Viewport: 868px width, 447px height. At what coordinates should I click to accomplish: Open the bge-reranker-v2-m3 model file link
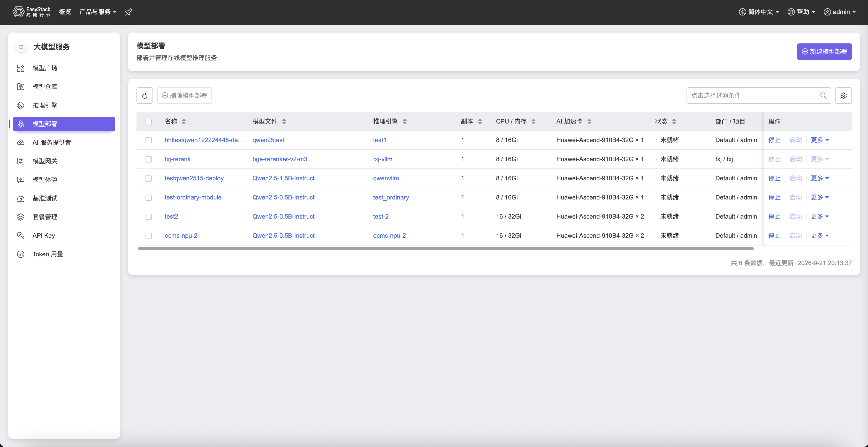coord(280,159)
